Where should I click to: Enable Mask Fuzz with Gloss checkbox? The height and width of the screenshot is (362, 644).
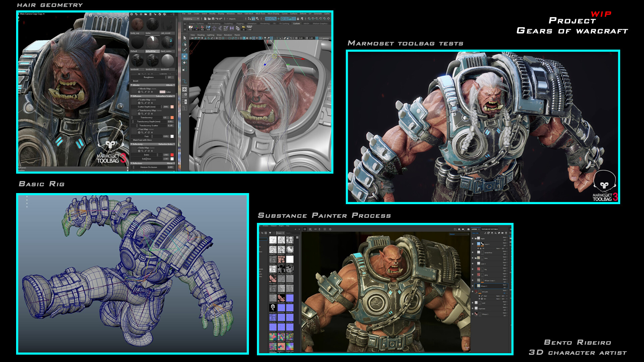tap(132, 140)
